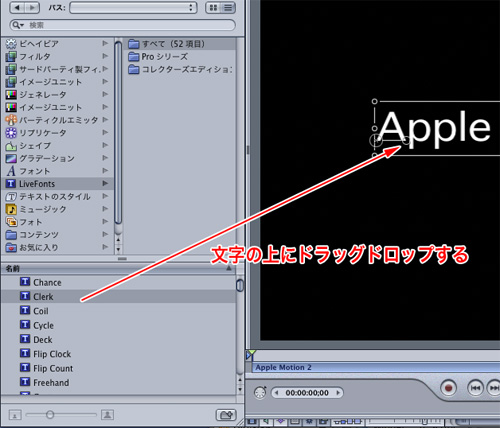Open the コレクターズエディション folder

(180, 69)
